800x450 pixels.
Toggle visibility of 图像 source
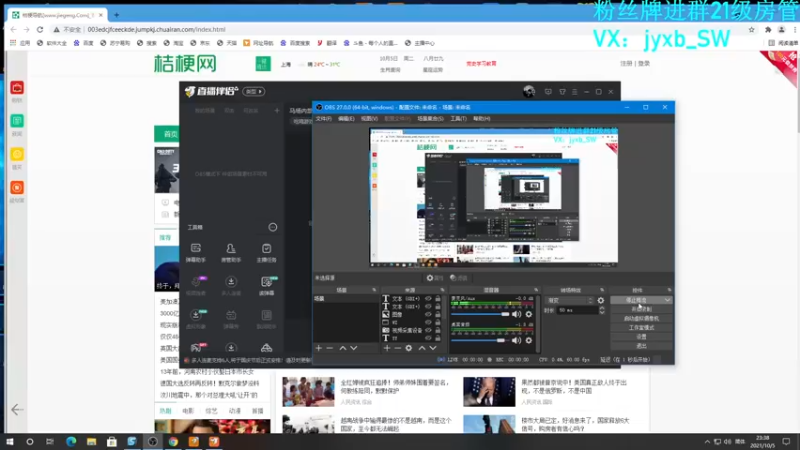tap(428, 315)
